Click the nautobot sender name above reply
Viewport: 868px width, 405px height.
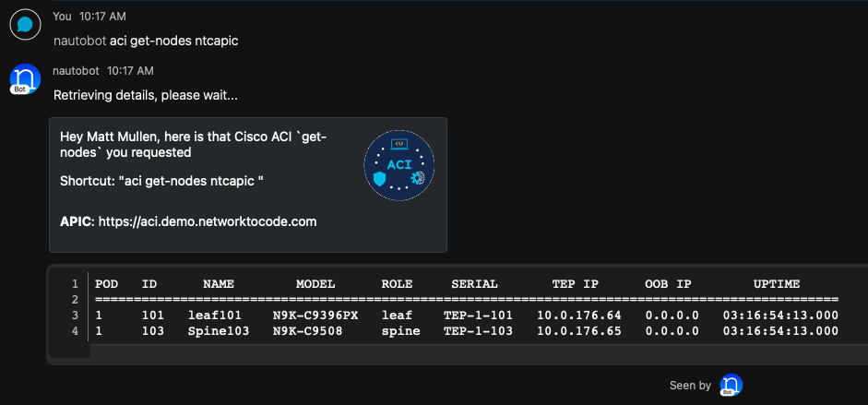[x=76, y=70]
